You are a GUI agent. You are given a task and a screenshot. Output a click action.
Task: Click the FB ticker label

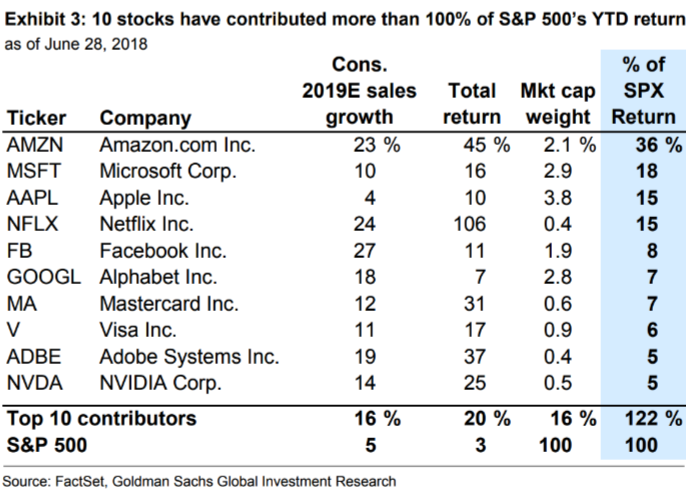[x=19, y=251]
